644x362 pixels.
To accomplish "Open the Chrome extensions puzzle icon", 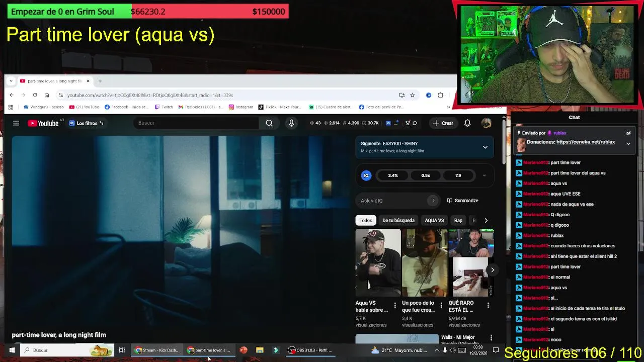I will (441, 95).
